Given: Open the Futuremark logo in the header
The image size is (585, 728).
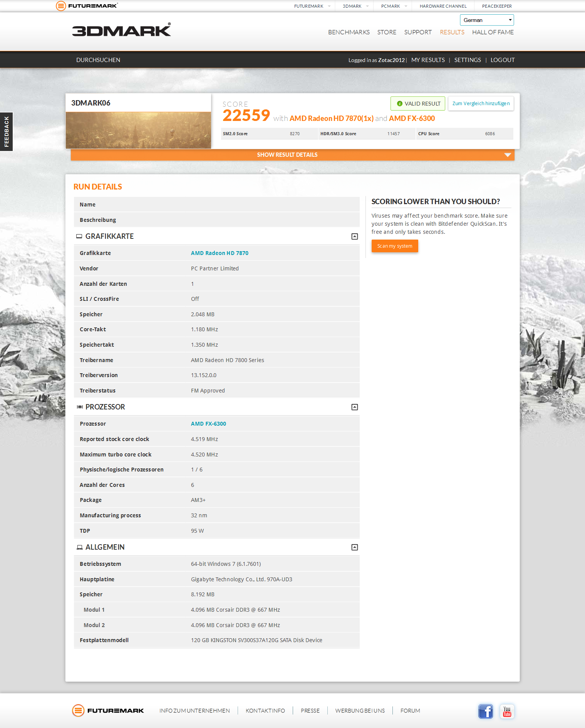Looking at the screenshot, I should (87, 6).
